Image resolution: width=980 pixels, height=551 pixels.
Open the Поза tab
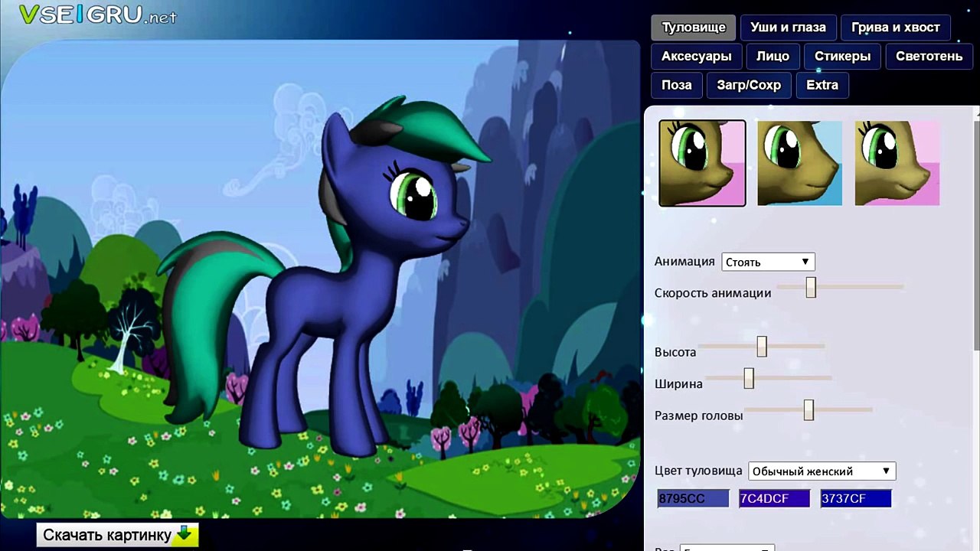pos(677,85)
